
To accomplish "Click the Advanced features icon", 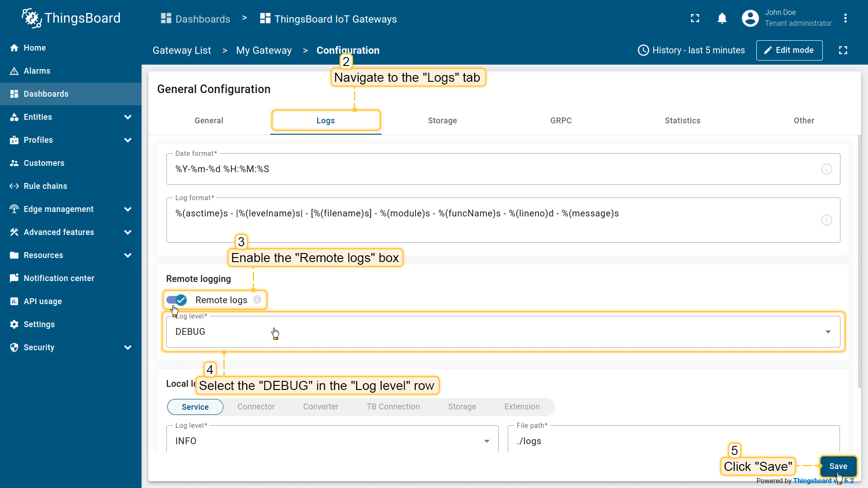I will pyautogui.click(x=14, y=232).
